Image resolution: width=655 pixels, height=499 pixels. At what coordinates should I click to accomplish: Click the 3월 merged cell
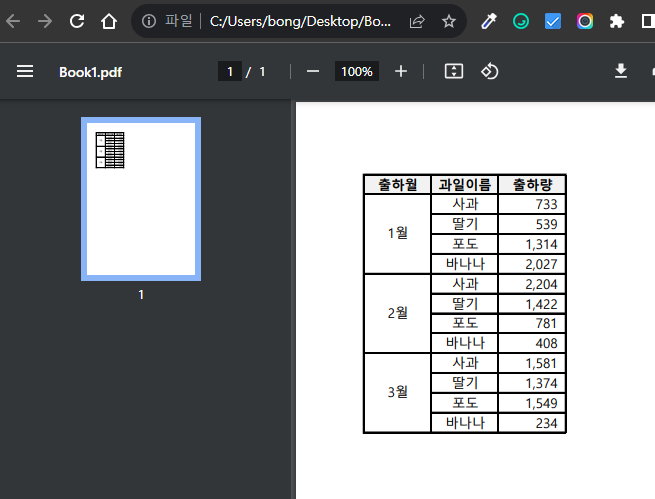click(x=397, y=392)
